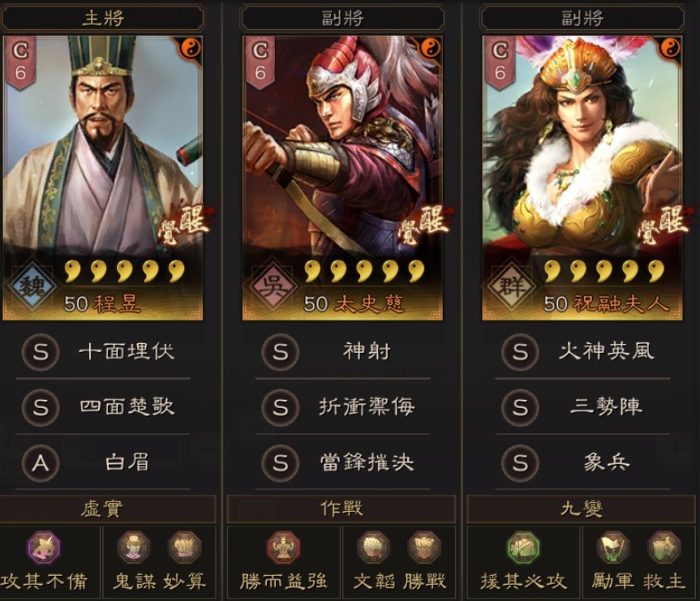Select the 白眉 A-rank skill
The width and height of the screenshot is (700, 601).
click(x=103, y=462)
